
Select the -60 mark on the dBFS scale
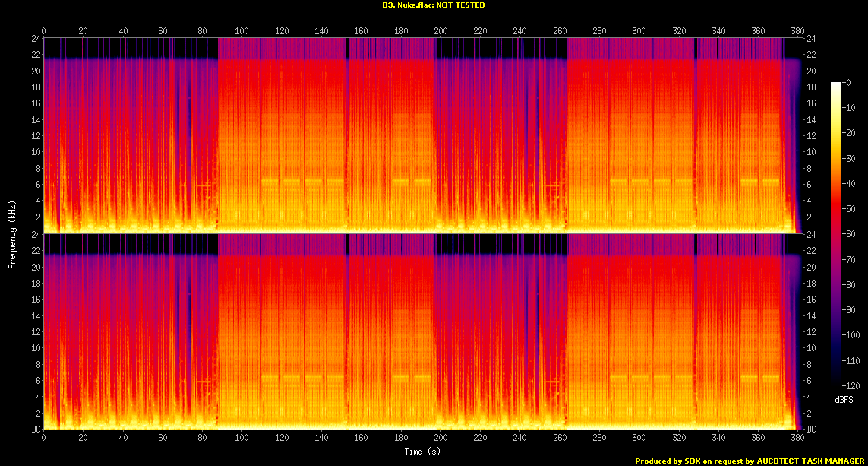[851, 234]
